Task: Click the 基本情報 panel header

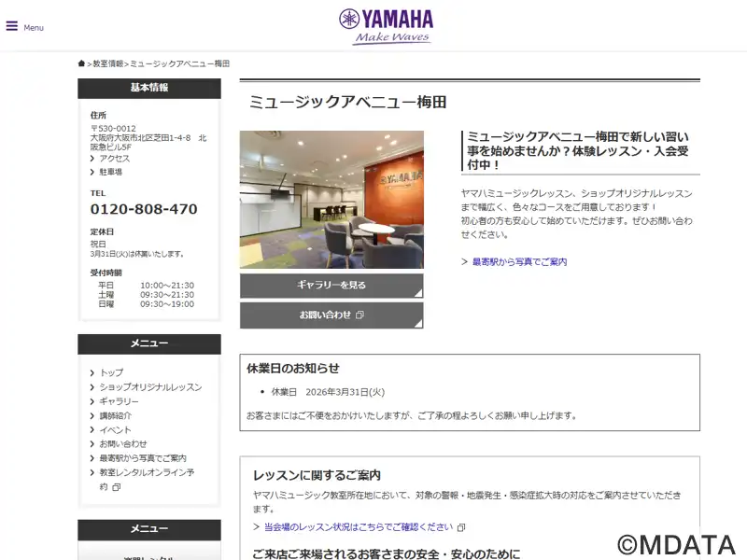Action: [149, 88]
